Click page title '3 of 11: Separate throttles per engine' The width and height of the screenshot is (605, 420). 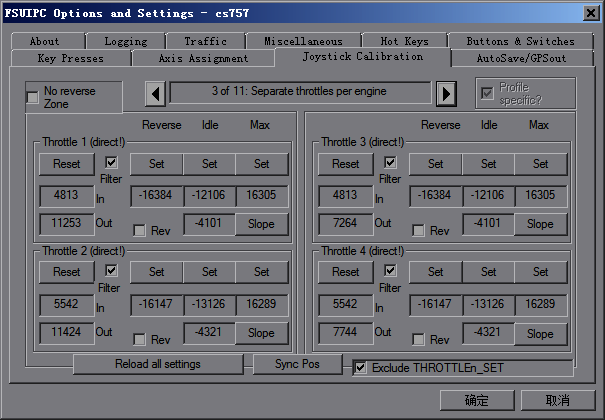tap(300, 92)
